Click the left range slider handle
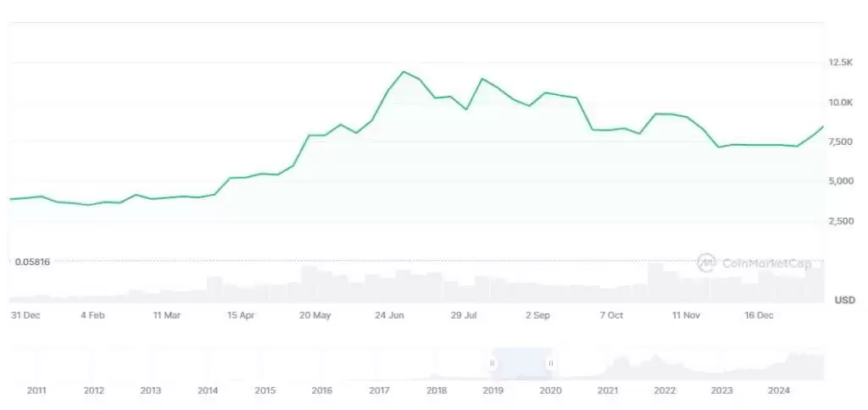 (492, 363)
